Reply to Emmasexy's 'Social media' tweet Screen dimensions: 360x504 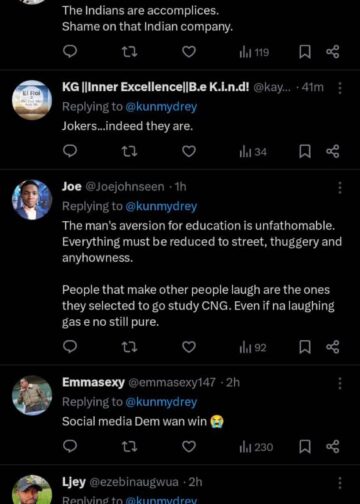pyautogui.click(x=70, y=447)
